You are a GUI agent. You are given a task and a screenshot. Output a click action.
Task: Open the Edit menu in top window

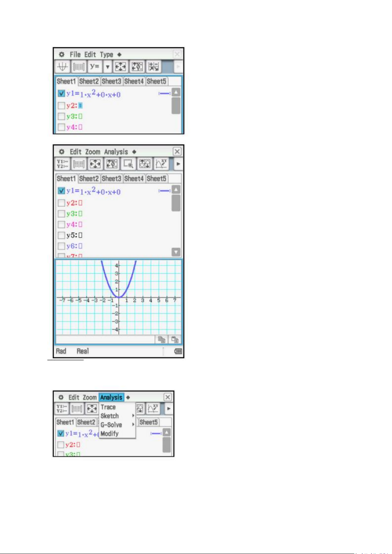coord(90,55)
